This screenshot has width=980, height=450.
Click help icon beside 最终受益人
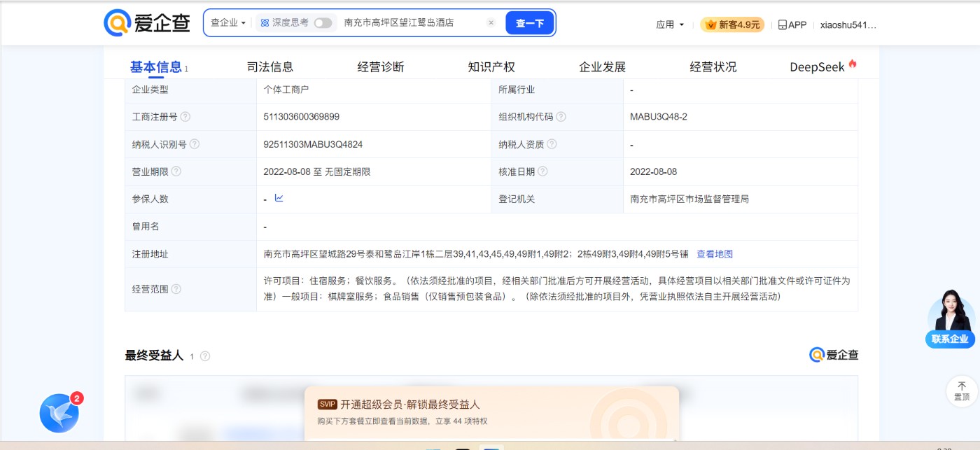tap(205, 356)
